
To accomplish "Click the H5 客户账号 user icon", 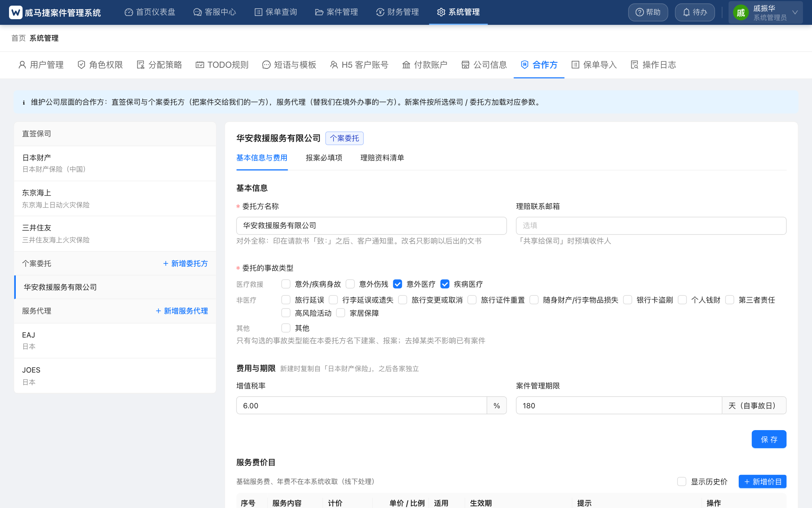I will pos(334,65).
